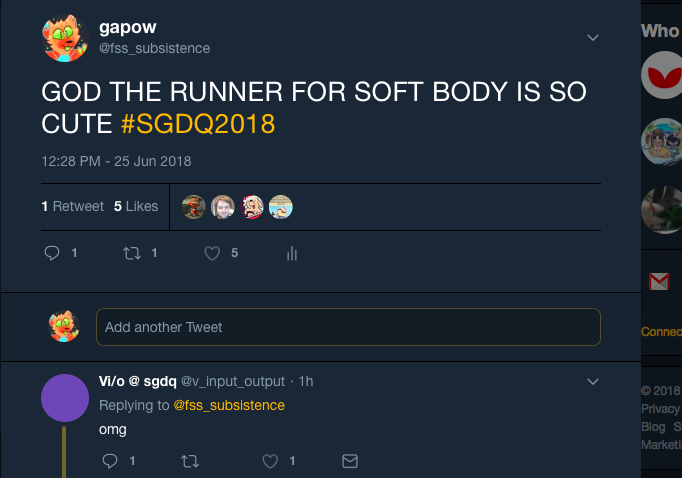Send Vi/o's reply via direct message
This screenshot has height=478, width=682.
click(x=349, y=461)
